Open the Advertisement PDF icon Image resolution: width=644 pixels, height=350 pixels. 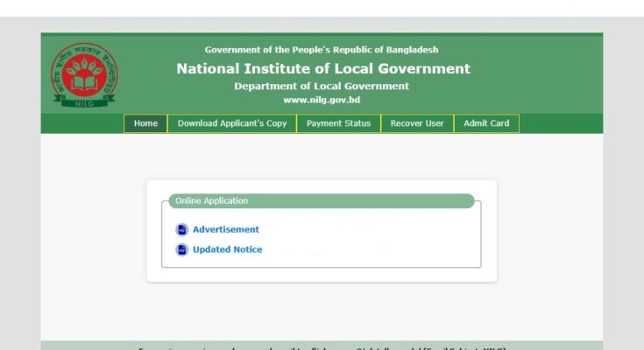[181, 230]
